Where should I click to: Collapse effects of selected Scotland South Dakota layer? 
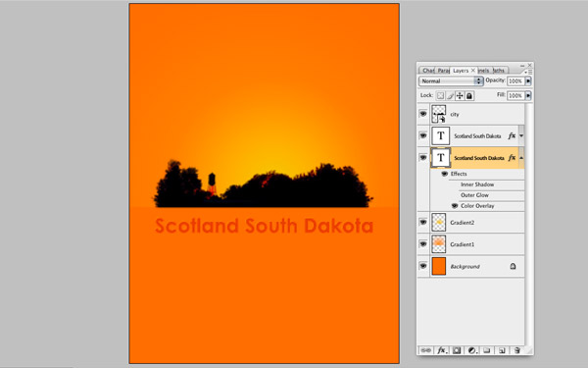(521, 158)
